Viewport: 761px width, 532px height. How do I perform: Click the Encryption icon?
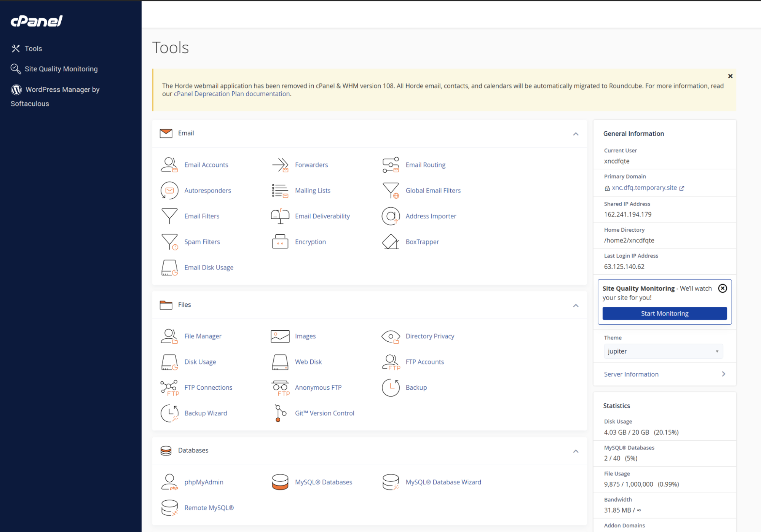click(280, 242)
